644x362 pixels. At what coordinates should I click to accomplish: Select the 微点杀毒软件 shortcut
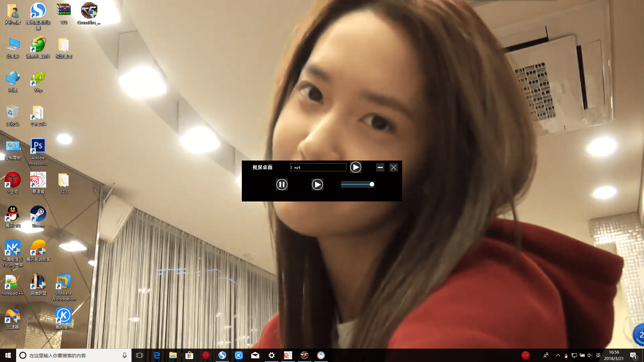(38, 48)
